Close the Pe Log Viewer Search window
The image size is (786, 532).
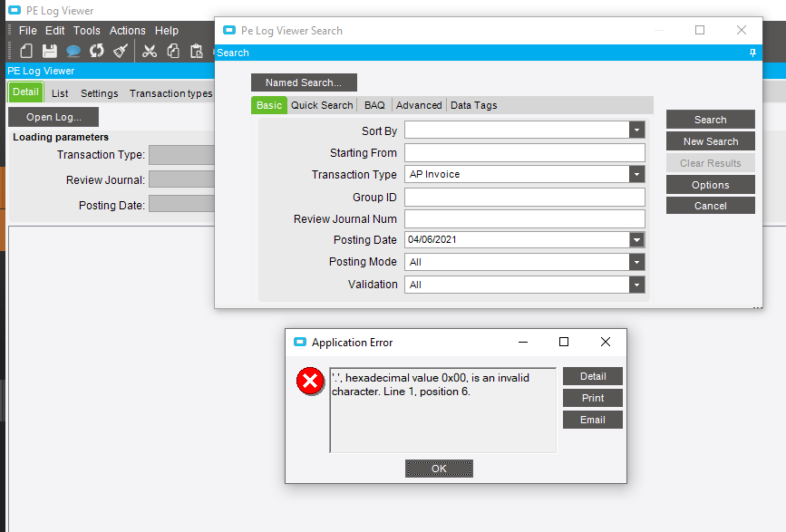[x=742, y=30]
